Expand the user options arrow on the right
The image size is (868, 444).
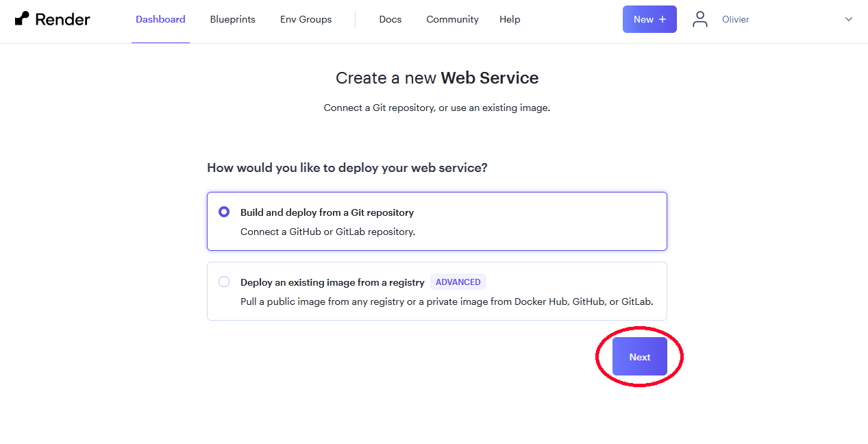(x=848, y=19)
